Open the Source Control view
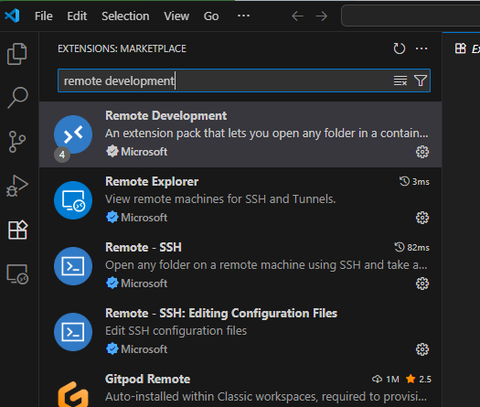This screenshot has height=407, width=480. coord(17,142)
